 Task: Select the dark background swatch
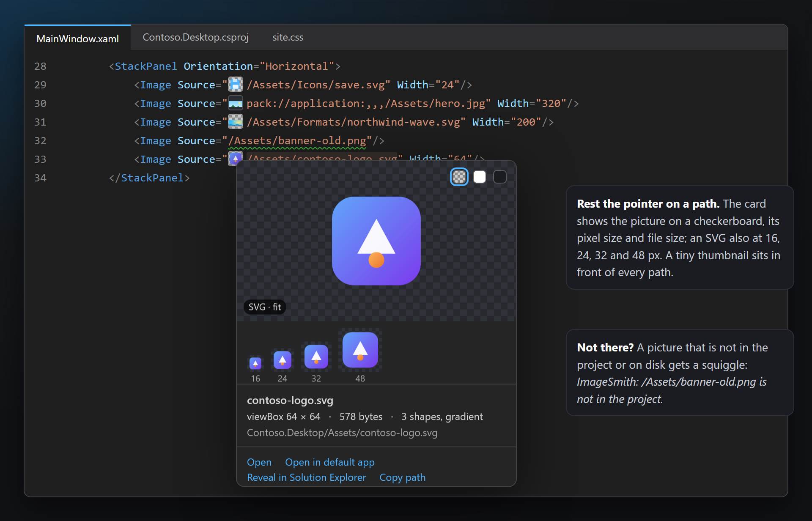pos(500,177)
